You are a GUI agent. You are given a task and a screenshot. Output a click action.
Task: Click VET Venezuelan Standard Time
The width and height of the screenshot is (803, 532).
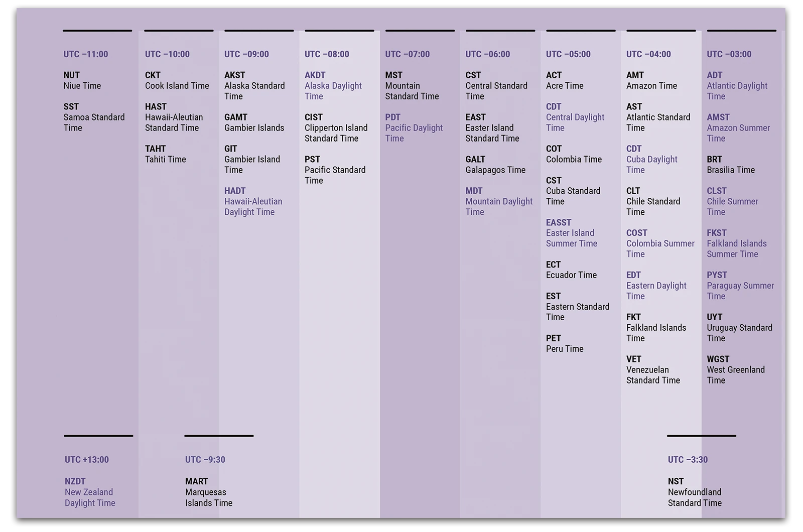tap(652, 369)
